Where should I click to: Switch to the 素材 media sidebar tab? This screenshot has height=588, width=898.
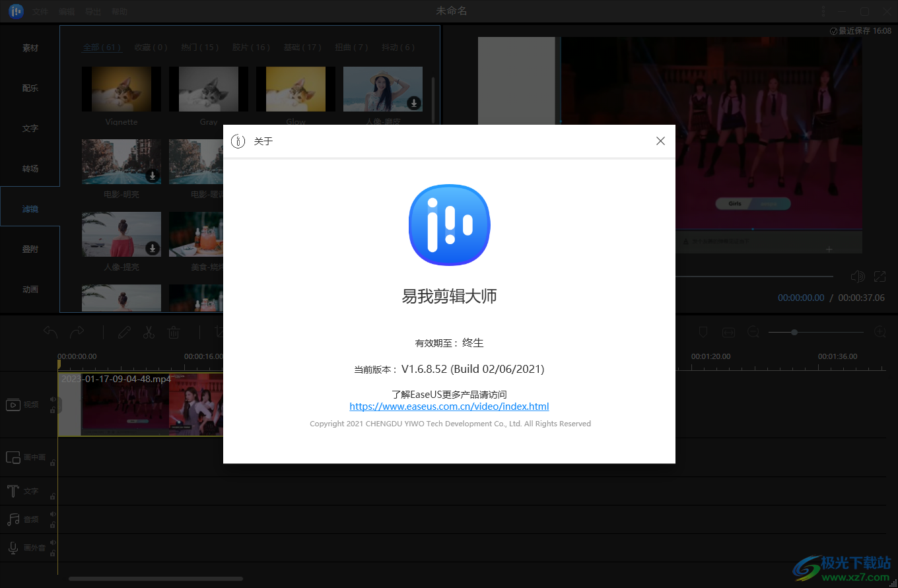pos(30,48)
